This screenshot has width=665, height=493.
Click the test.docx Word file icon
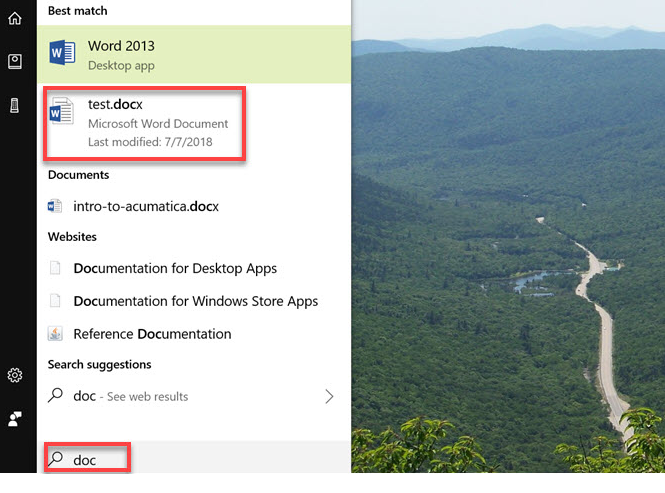[62, 112]
